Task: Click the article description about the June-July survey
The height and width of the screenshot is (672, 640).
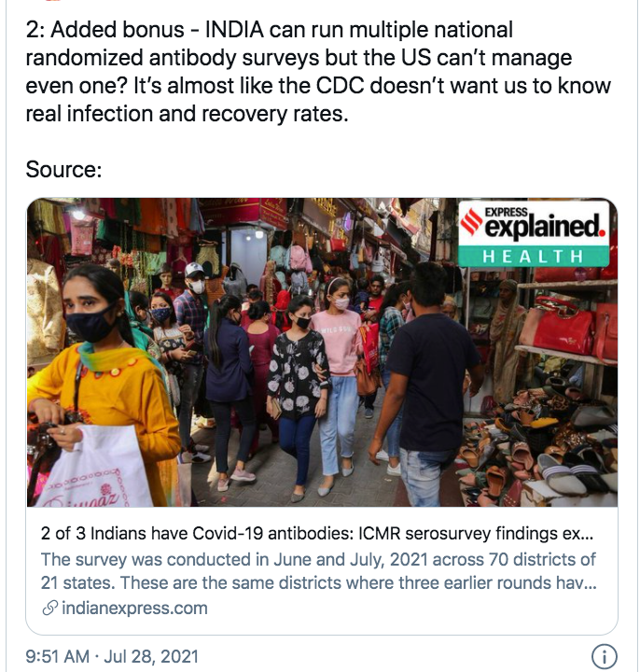Action: point(317,571)
